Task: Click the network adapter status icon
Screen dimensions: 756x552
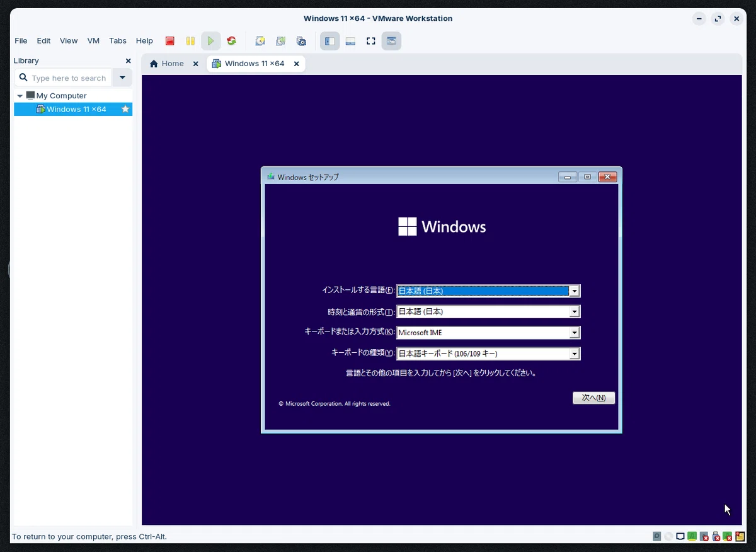Action: point(680,536)
